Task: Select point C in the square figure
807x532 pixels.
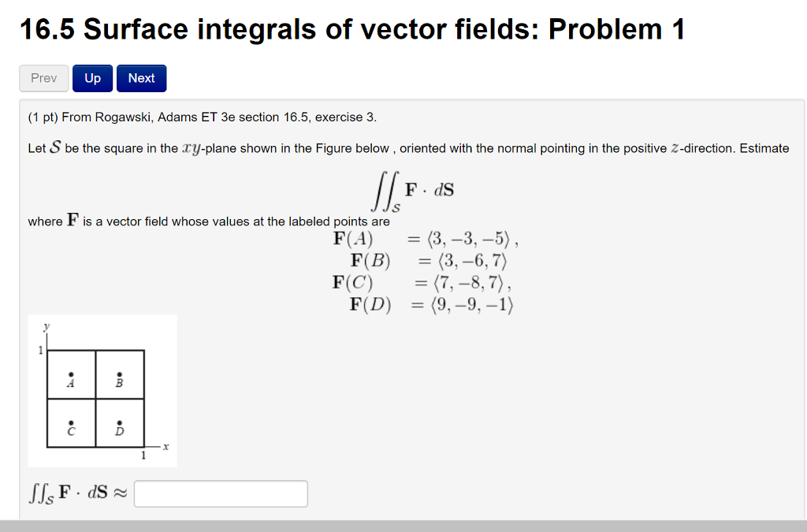Action: pyautogui.click(x=70, y=426)
